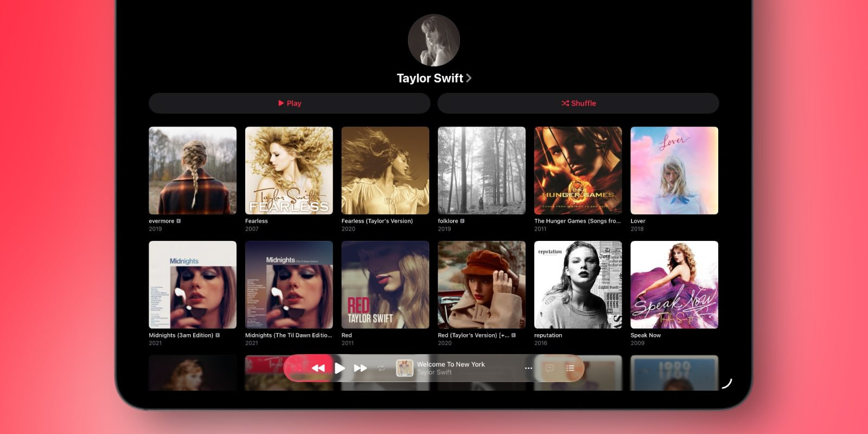Open the Lover album
Viewport: 868px width, 434px height.
click(x=674, y=170)
